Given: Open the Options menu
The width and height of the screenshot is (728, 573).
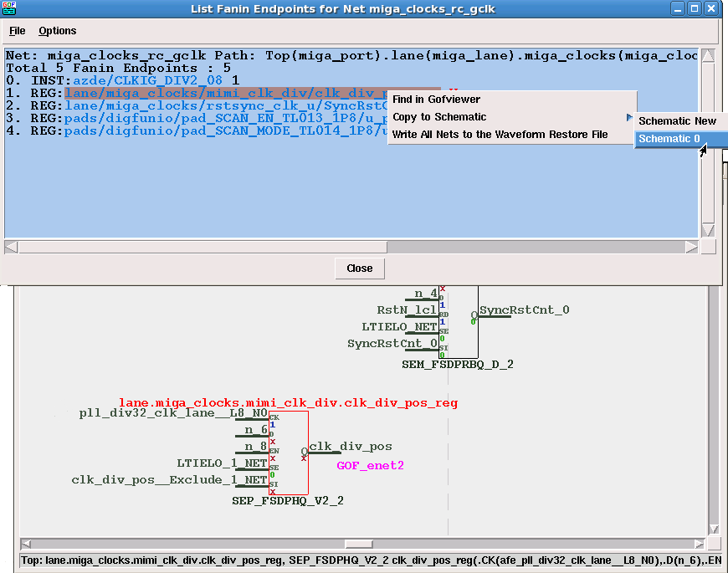Looking at the screenshot, I should pyautogui.click(x=57, y=31).
